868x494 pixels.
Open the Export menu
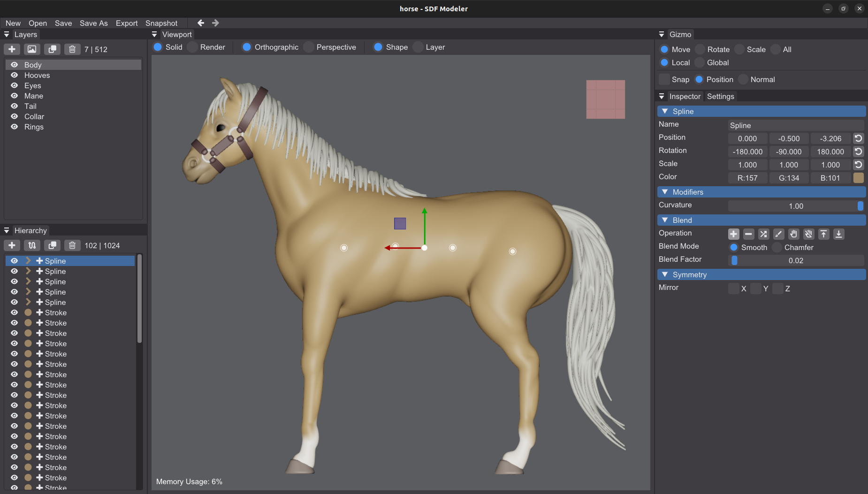(x=127, y=23)
